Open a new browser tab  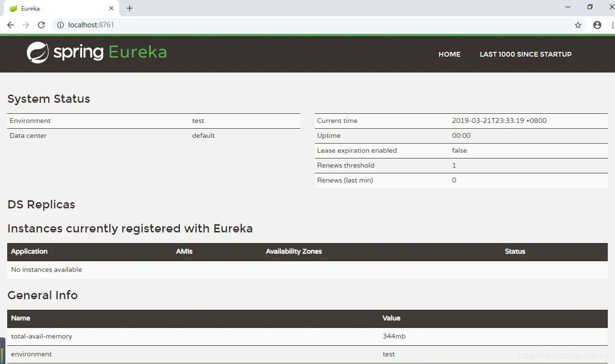(130, 8)
